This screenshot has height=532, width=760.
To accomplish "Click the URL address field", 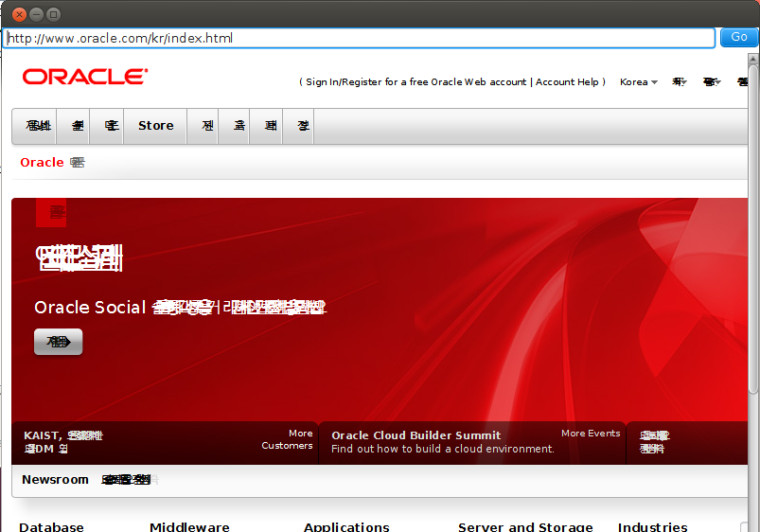I will pos(360,38).
